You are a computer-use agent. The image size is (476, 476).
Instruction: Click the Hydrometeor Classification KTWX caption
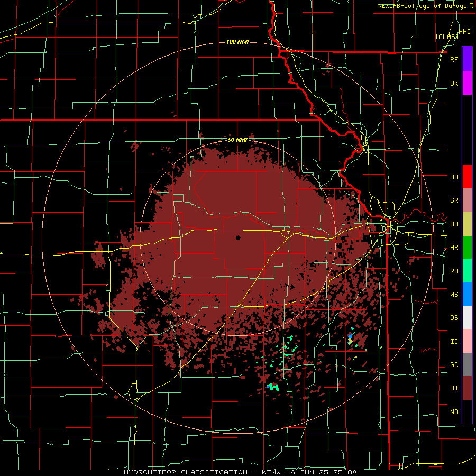click(x=240, y=472)
